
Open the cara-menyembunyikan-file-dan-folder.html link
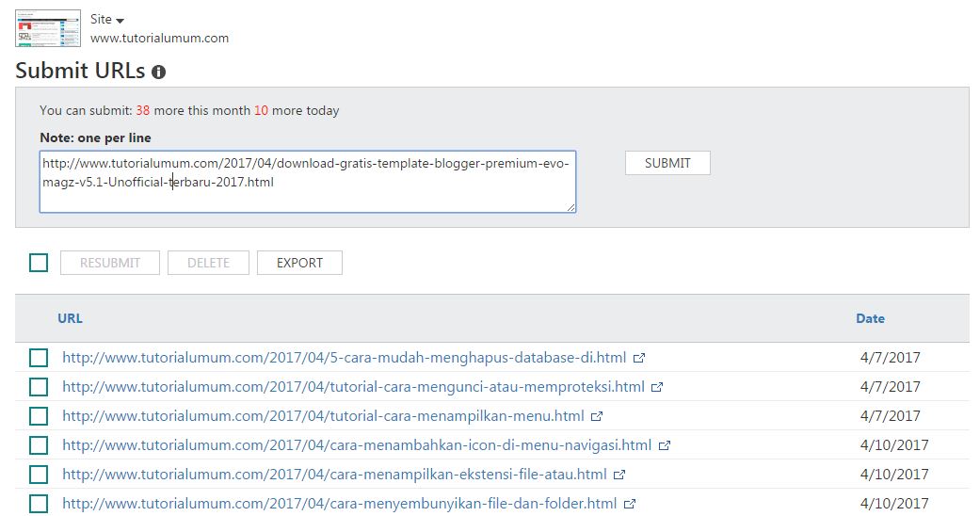pos(339,504)
